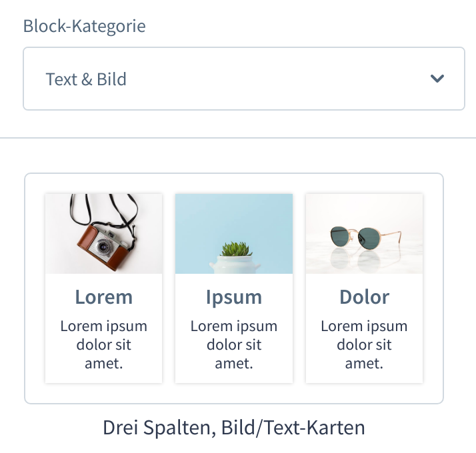476x453 pixels.
Task: Click the description text under Lorem
Action: (x=103, y=344)
